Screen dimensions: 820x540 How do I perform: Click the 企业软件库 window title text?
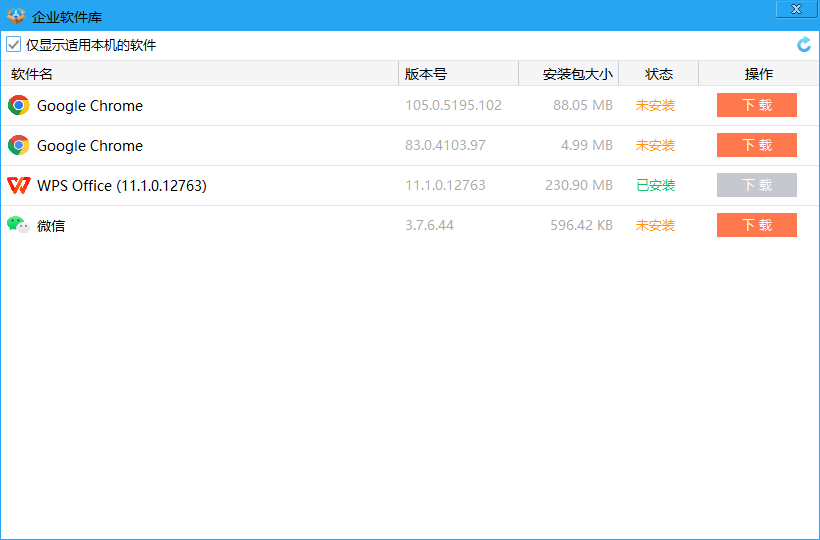tap(67, 17)
